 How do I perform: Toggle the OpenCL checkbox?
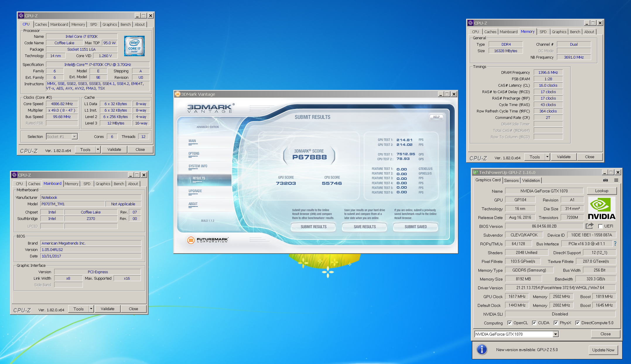509,323
